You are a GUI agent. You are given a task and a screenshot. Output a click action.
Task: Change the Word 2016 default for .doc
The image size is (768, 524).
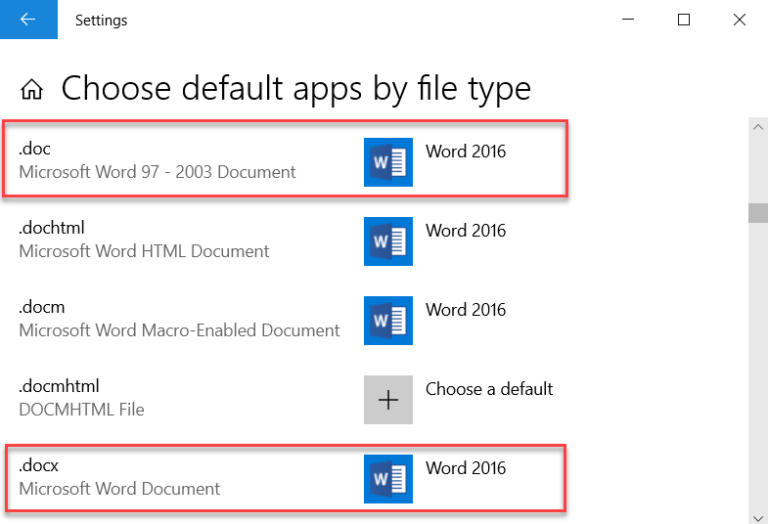465,151
